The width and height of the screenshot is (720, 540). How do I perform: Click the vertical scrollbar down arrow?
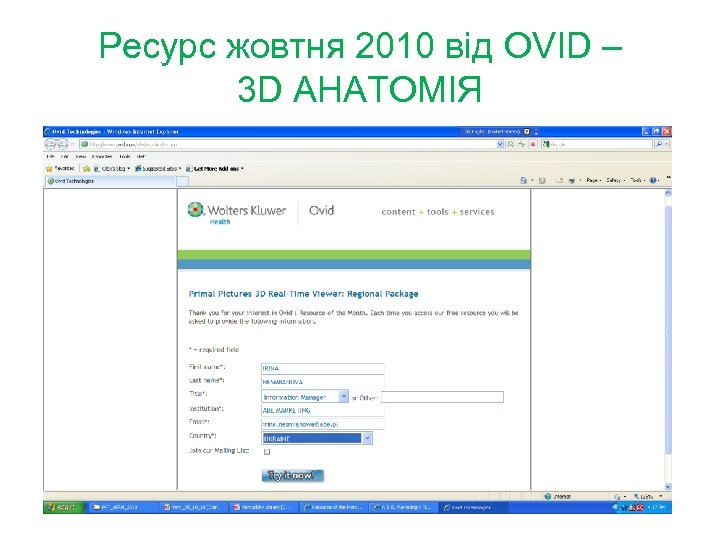668,486
